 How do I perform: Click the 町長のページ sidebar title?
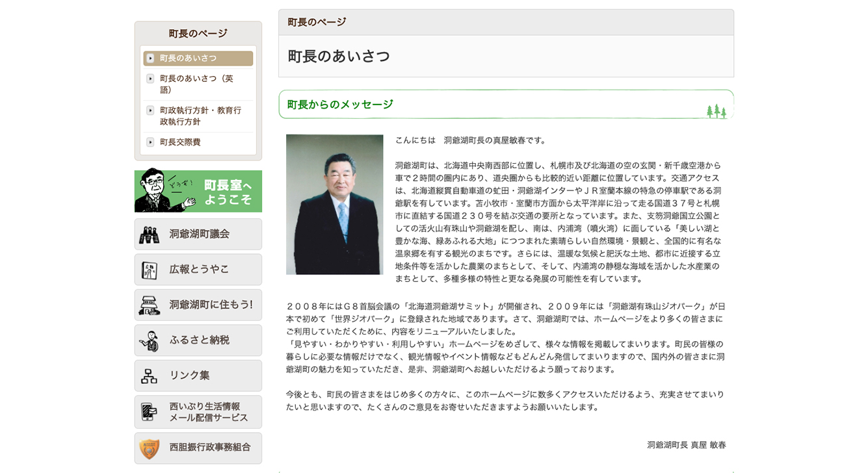point(198,34)
